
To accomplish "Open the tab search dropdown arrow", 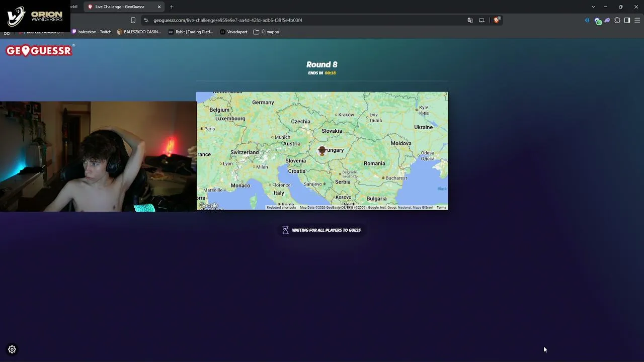I will click(593, 7).
